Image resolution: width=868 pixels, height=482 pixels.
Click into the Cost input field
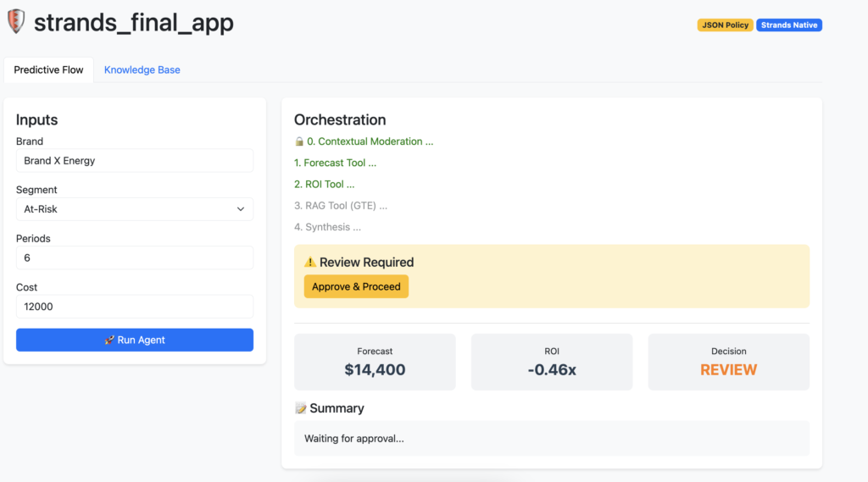135,307
